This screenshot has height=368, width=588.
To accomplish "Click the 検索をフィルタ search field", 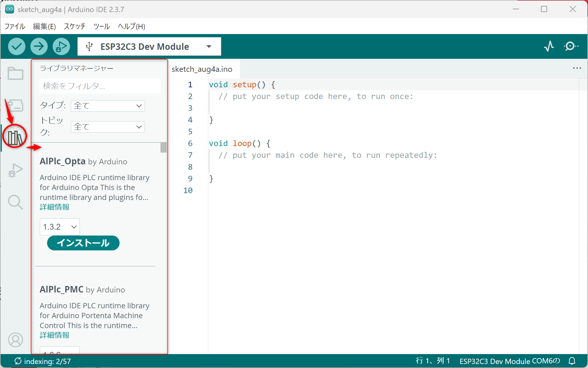I will [x=100, y=86].
